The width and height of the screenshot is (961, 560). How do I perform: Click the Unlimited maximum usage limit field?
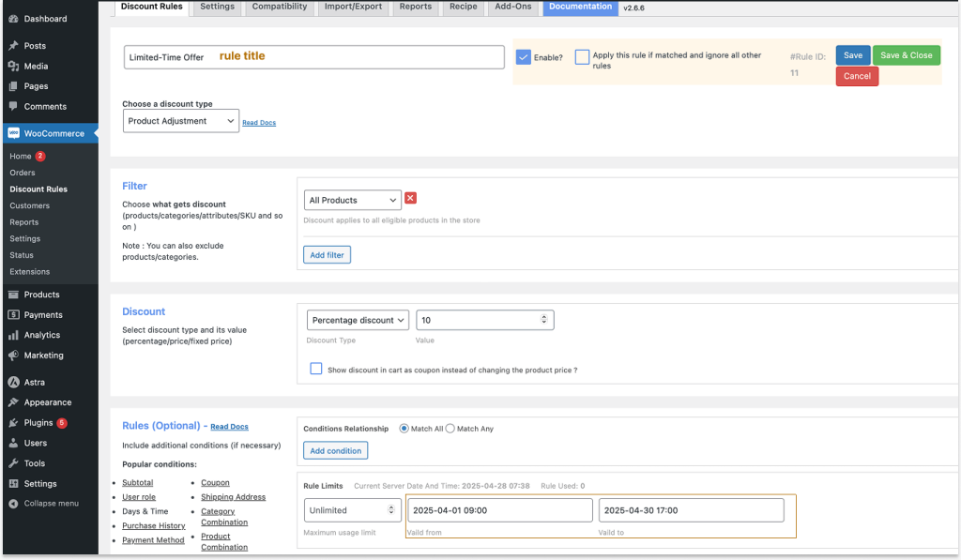[353, 510]
